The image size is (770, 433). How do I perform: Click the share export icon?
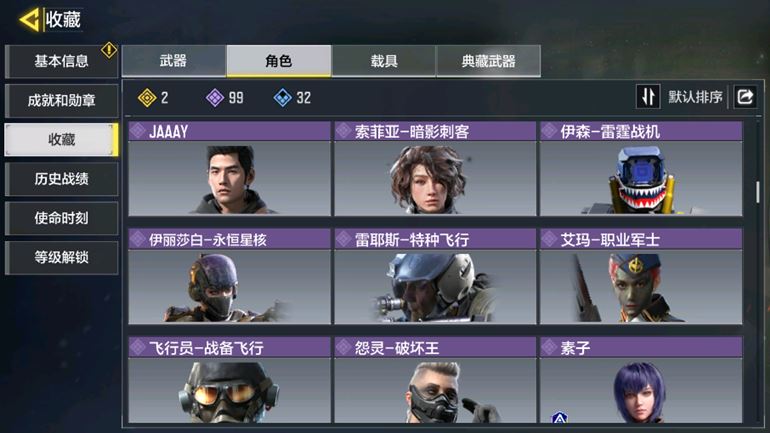point(745,97)
